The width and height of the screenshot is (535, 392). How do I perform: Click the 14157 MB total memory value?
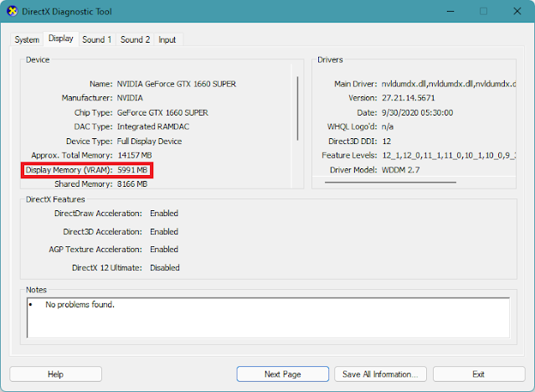[135, 155]
